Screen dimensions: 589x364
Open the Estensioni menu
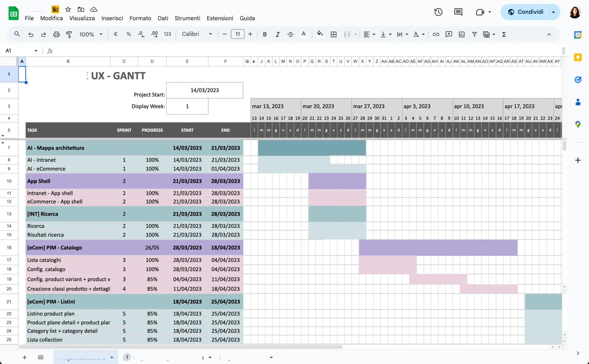coord(220,18)
